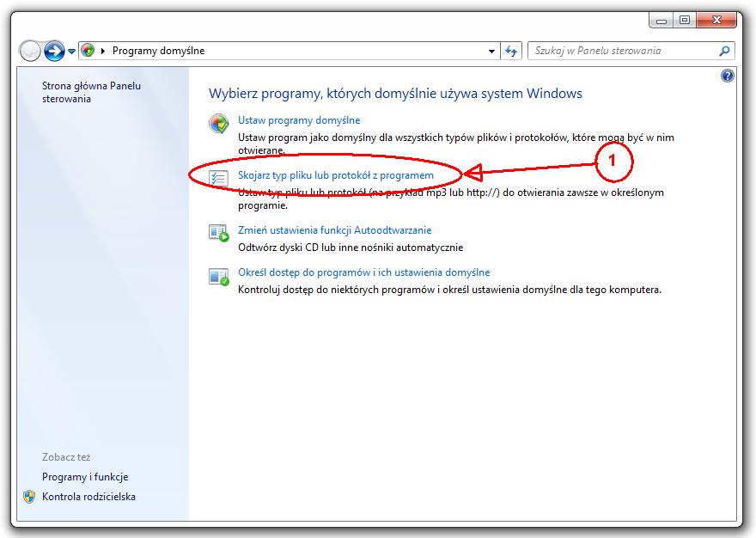Screen dimensions: 756x538
Task: Click the text Odtwórz dyski CD lub inne nośniki automatycznie
Action: (x=351, y=248)
